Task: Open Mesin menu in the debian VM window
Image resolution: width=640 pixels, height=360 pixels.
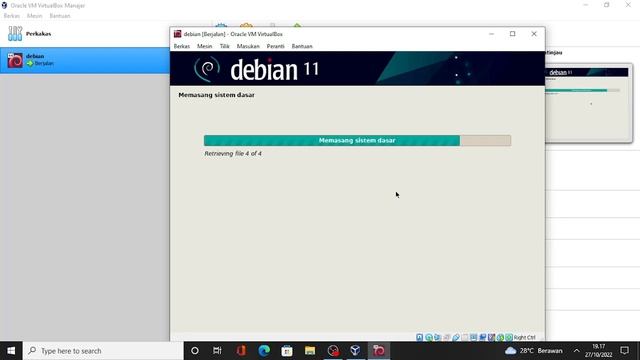Action: (204, 46)
